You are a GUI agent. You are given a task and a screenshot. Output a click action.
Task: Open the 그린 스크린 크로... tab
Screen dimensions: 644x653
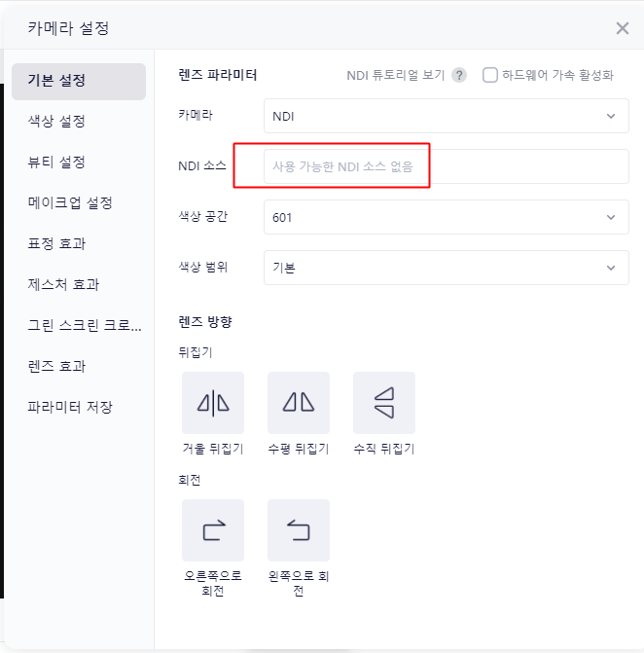85,325
